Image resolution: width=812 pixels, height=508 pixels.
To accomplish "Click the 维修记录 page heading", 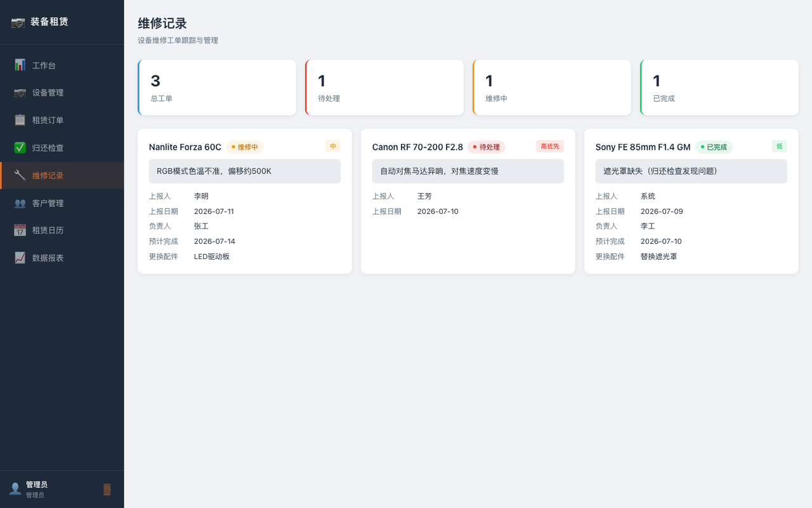I will point(162,23).
